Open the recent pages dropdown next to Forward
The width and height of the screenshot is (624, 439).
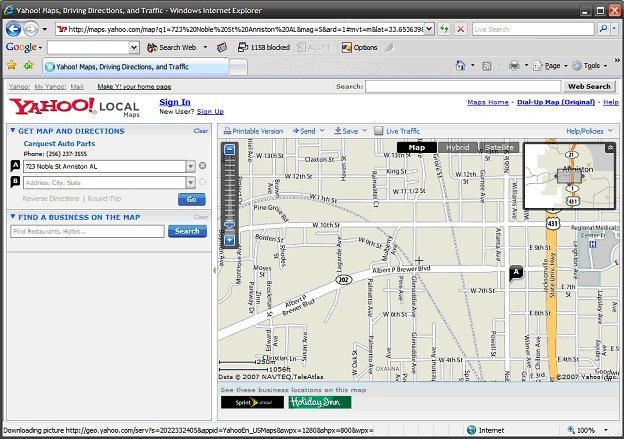[x=45, y=29]
